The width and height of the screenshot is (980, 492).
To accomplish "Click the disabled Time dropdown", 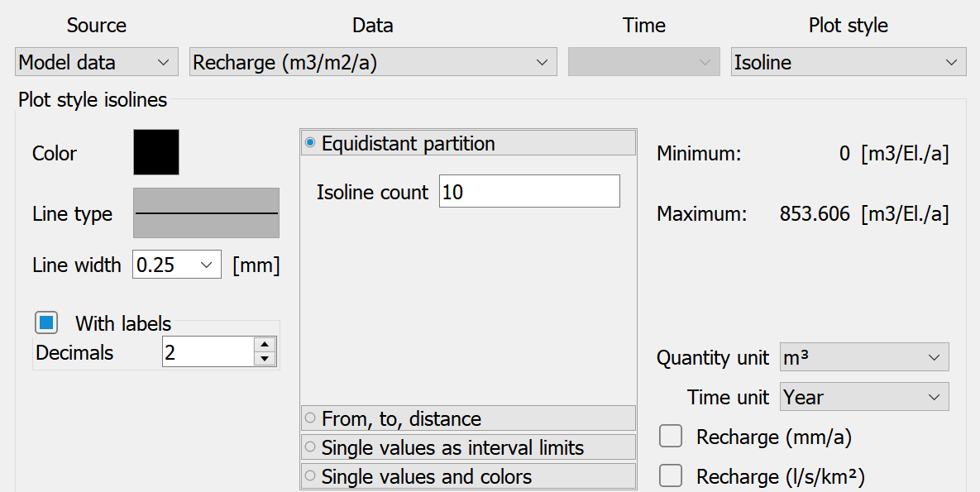I will click(x=643, y=62).
